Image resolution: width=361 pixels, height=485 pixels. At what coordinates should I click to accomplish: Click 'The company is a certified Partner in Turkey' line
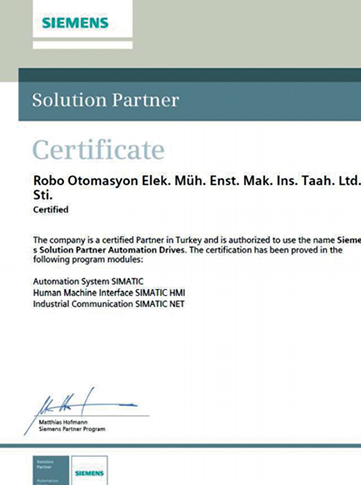[x=117, y=240]
